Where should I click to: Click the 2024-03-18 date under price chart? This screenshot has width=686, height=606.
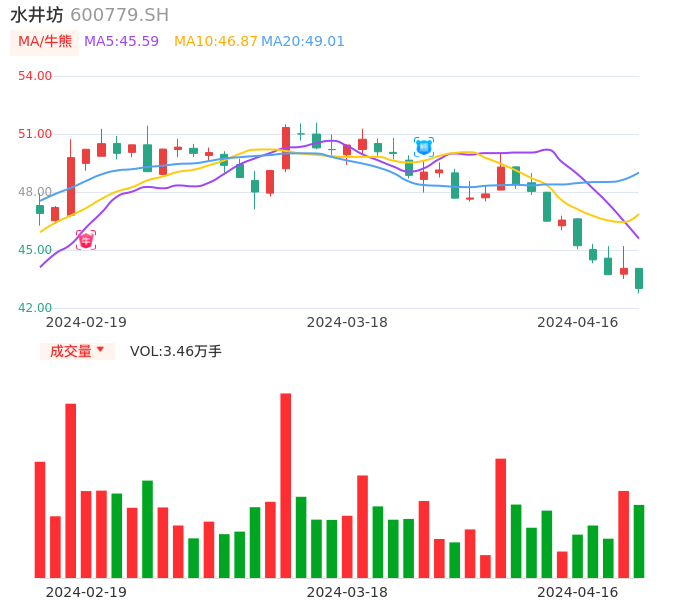[x=347, y=322]
